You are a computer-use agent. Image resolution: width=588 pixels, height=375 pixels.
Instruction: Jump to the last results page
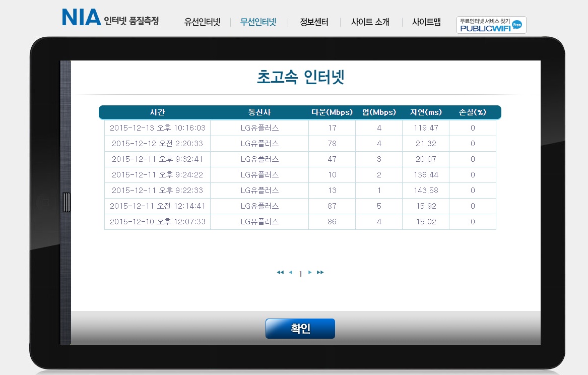click(x=320, y=273)
